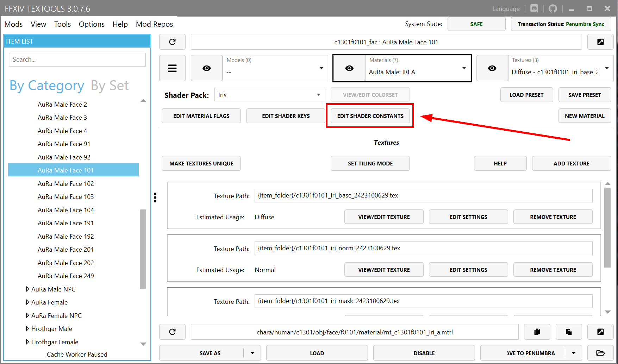Open the Save to Penumbra dropdown arrow
The width and height of the screenshot is (618, 364).
574,353
